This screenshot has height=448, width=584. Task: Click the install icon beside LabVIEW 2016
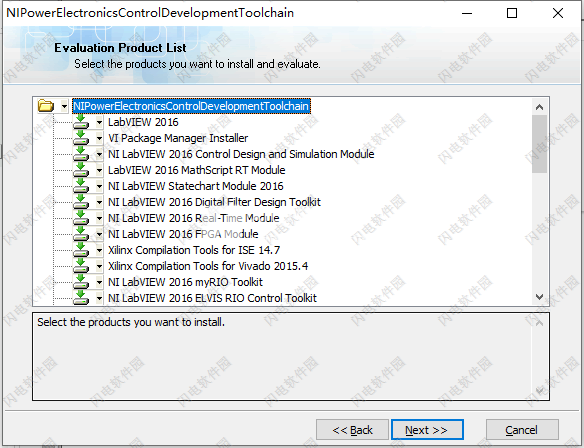pos(81,122)
